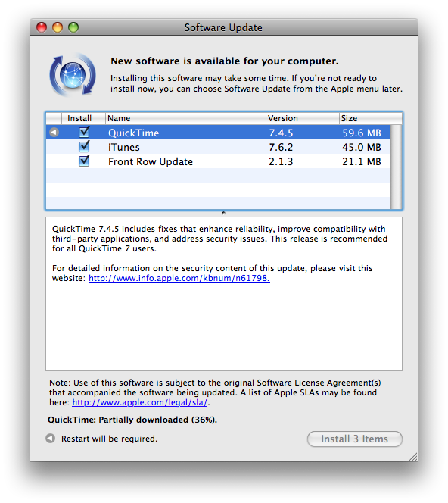
Task: Click the 'New software is available' heading
Action: 225,61
